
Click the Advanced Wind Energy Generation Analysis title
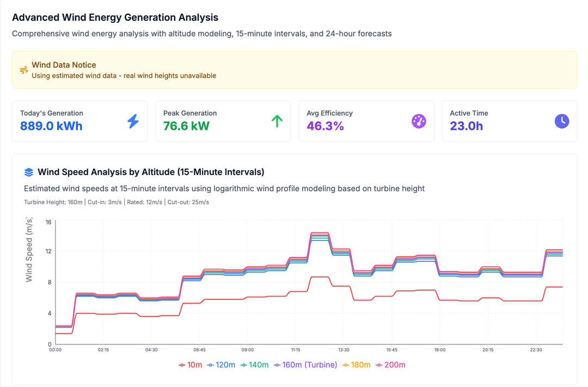pos(115,17)
